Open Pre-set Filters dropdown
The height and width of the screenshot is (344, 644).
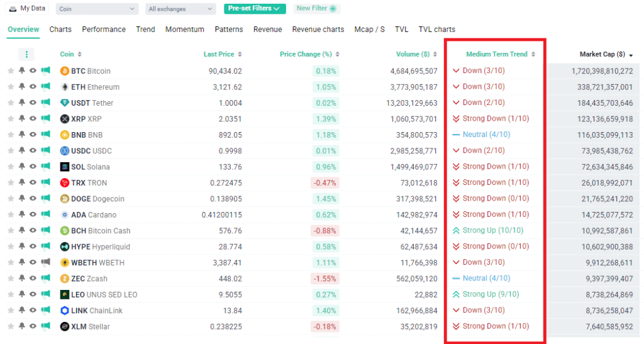coord(255,9)
